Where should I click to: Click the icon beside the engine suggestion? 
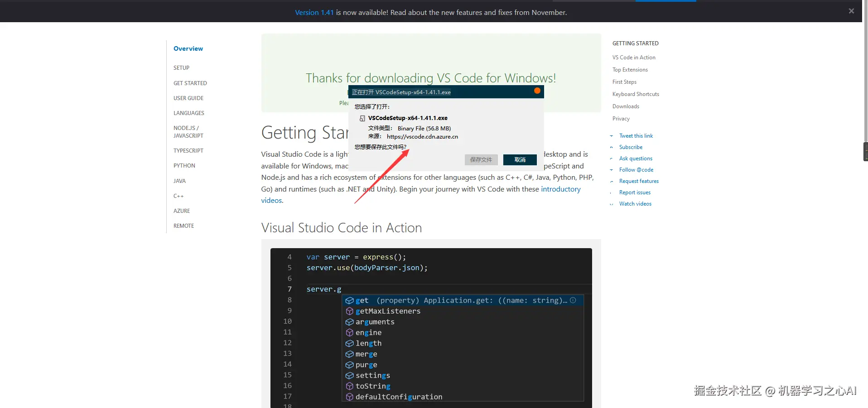pos(349,332)
